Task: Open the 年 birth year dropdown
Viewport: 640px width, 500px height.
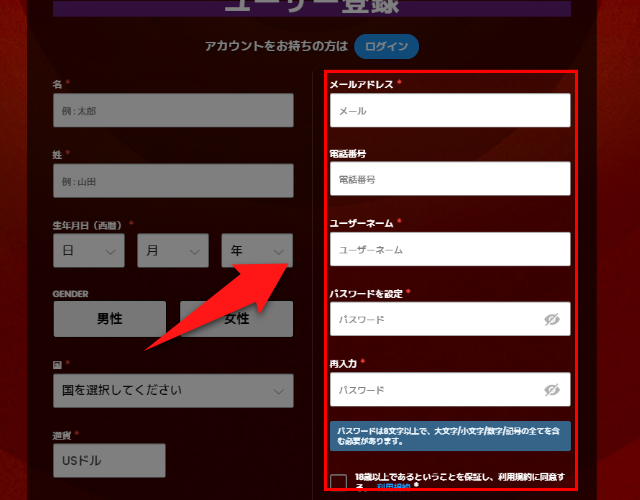Action: [257, 251]
